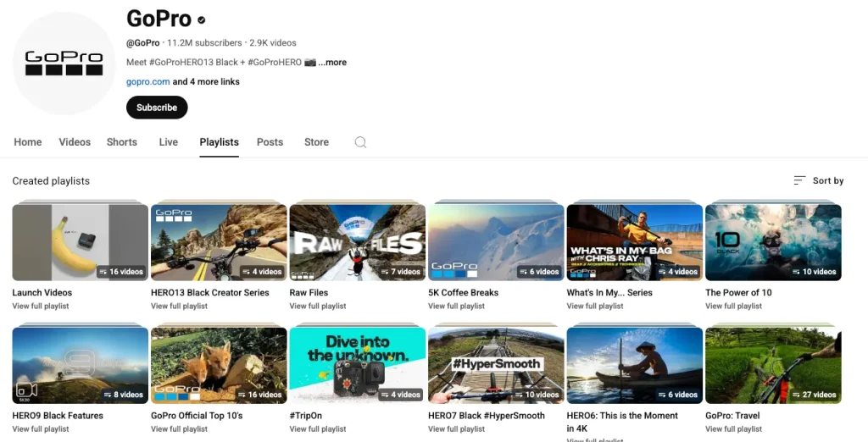Click the GoPro: Travel playlist title
Viewport: 868px width, 442px height.
(732, 416)
